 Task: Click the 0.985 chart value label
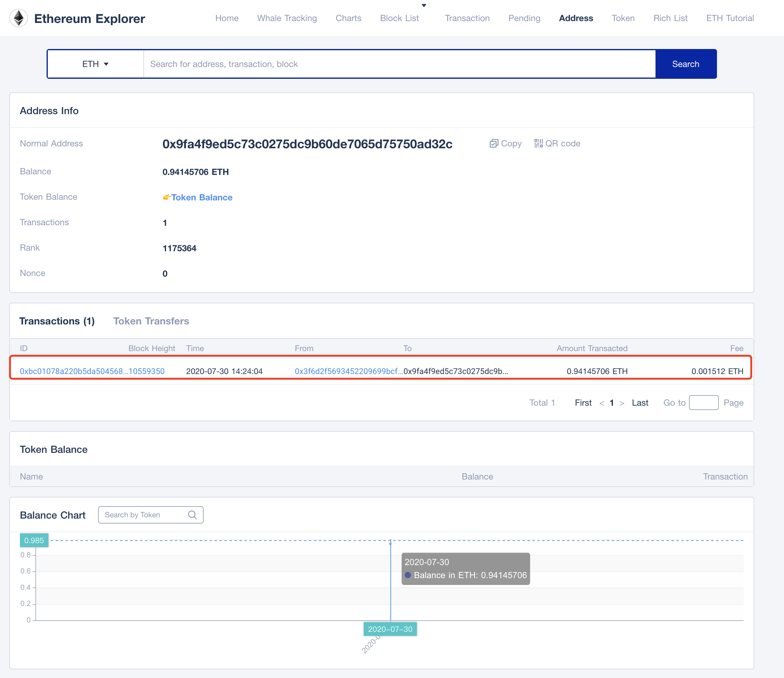[34, 540]
